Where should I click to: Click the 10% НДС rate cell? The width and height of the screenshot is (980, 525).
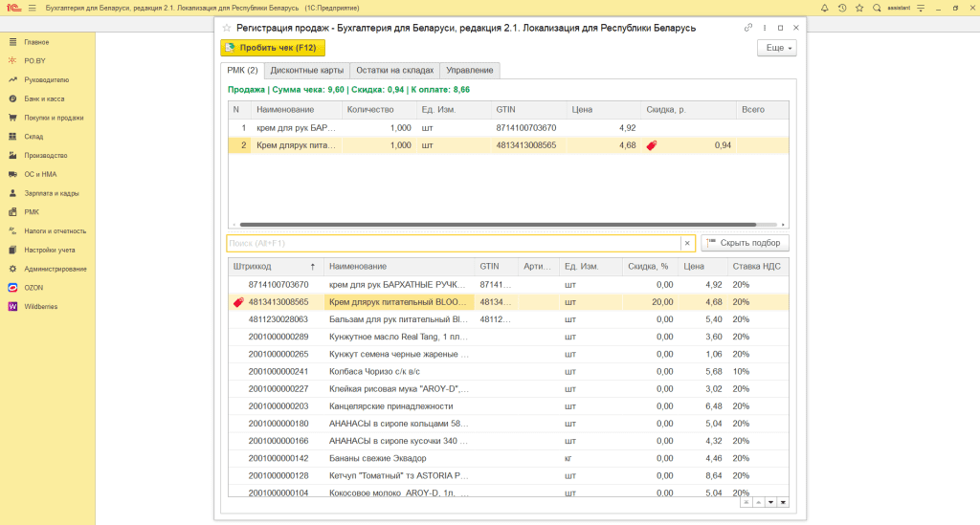click(x=758, y=371)
